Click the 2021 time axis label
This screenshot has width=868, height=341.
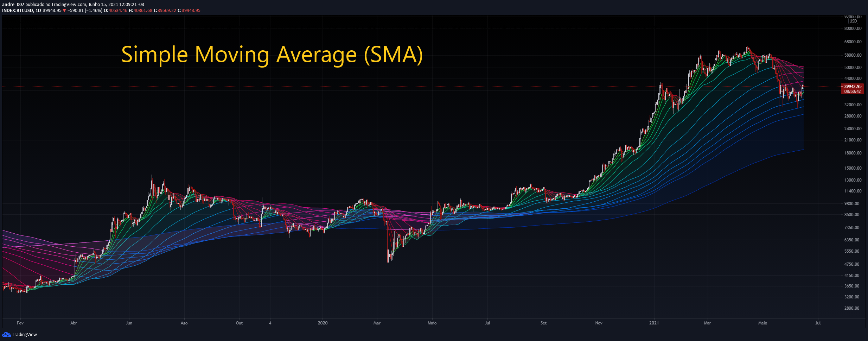click(x=654, y=323)
